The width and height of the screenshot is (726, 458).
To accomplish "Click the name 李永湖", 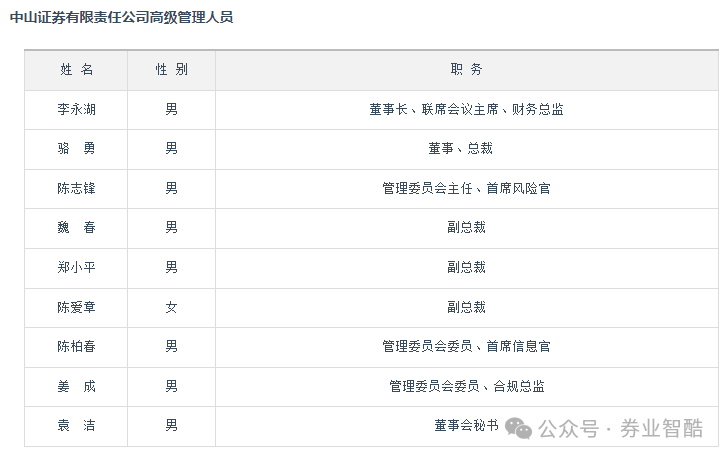I will click(x=77, y=109).
